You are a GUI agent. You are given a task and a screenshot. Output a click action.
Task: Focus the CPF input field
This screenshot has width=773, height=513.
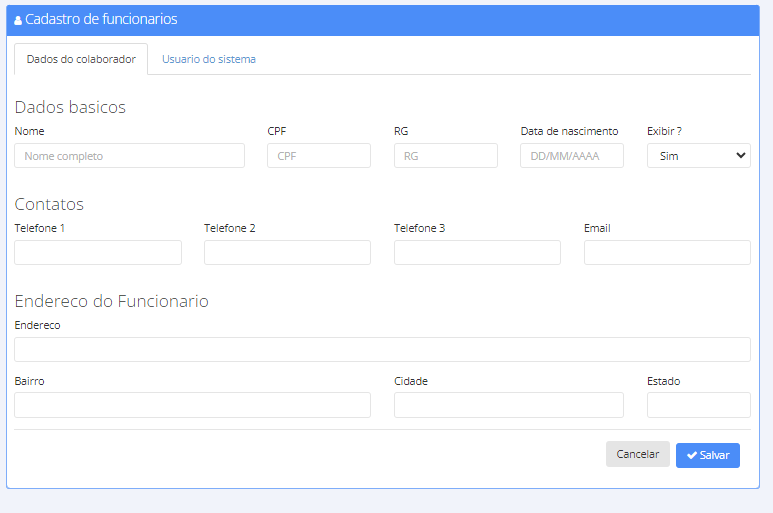click(319, 156)
